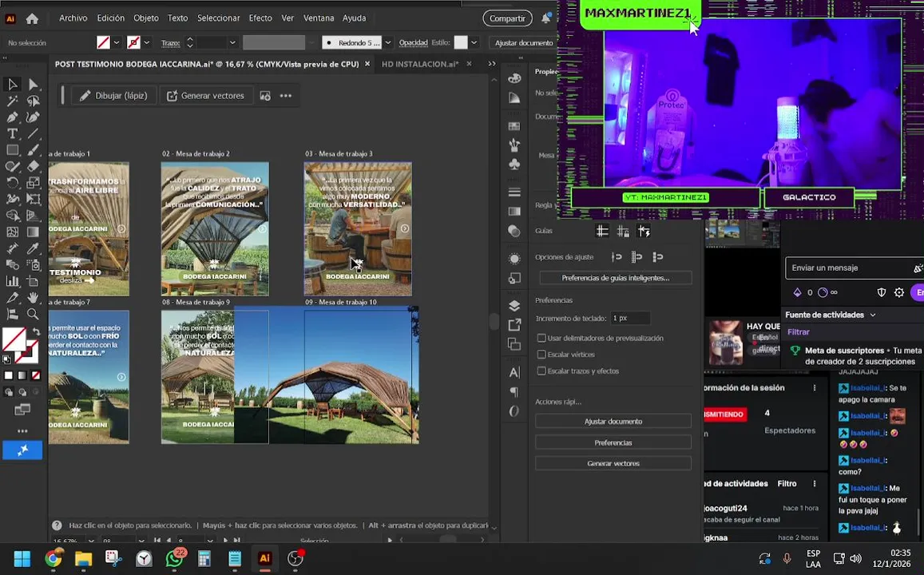Open the Paragraph panel icon
This screenshot has height=575, width=924.
click(x=514, y=392)
